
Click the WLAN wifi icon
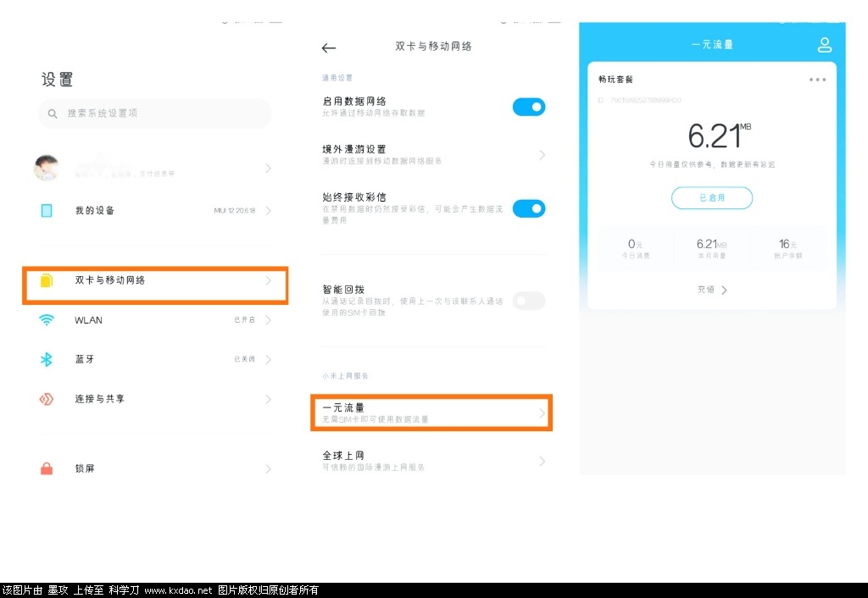[47, 320]
